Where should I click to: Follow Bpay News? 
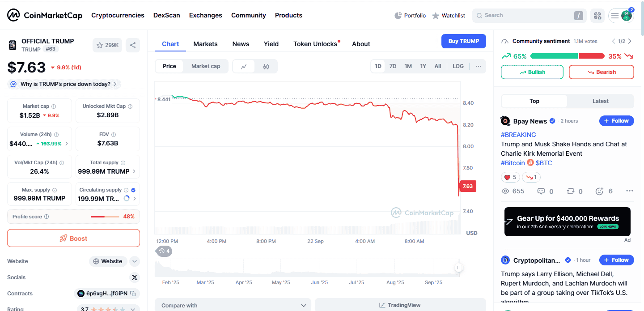click(x=617, y=121)
